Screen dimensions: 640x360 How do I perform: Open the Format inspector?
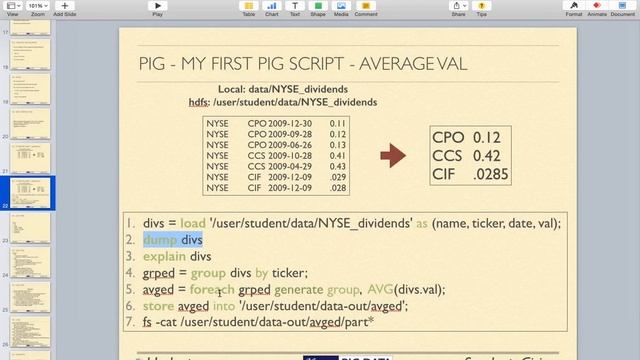tap(574, 6)
